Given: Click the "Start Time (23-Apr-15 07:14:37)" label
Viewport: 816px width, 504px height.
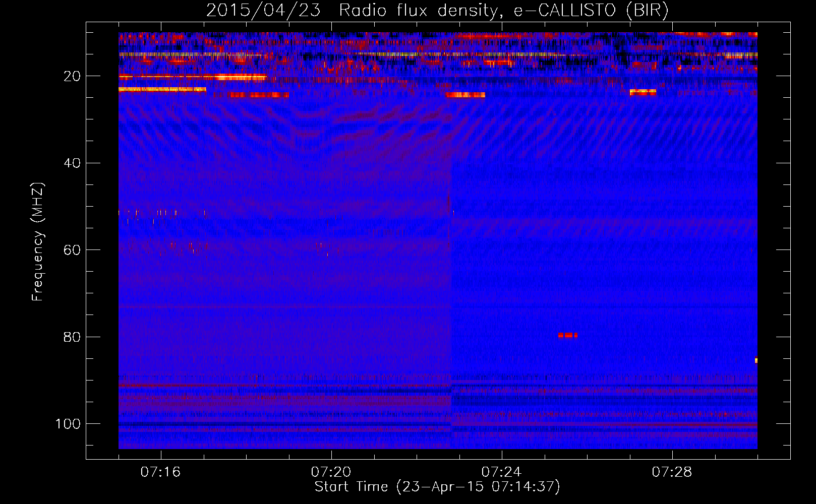Looking at the screenshot, I should [437, 487].
